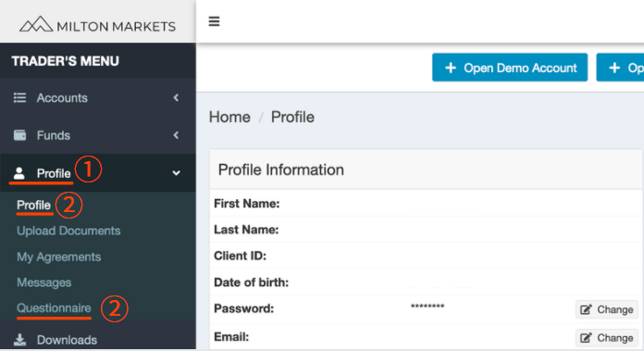Click the First Name label

point(247,204)
